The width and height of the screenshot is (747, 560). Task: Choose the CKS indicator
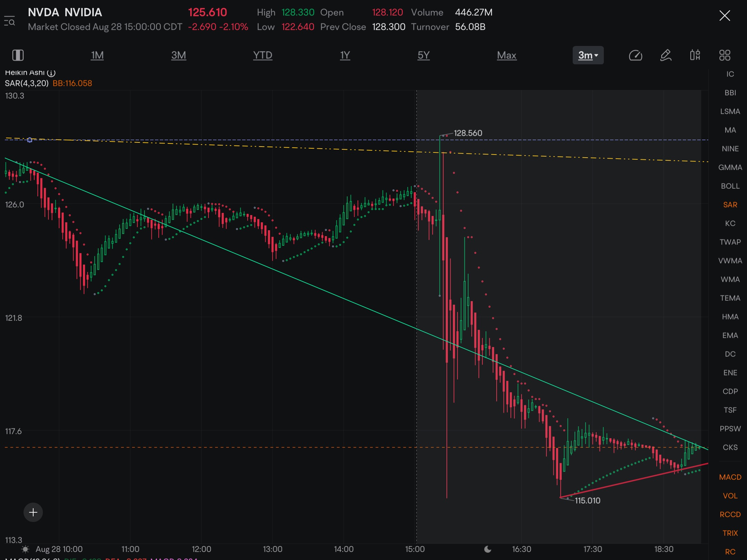pos(730,447)
